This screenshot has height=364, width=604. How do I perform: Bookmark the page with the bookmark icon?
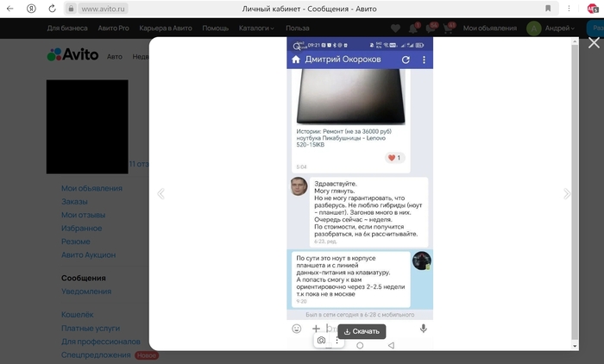pyautogui.click(x=548, y=9)
